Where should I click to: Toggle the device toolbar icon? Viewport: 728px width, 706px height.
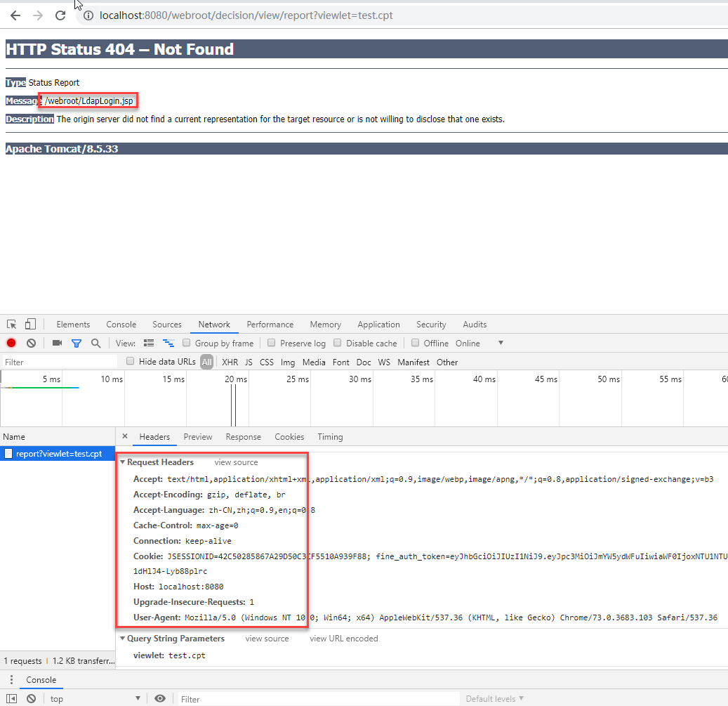(x=30, y=325)
